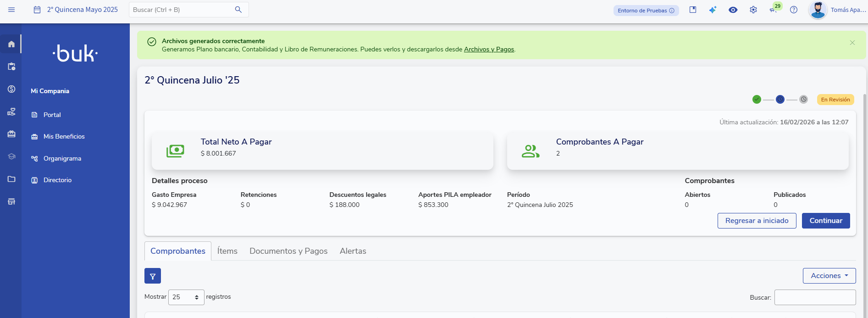Click the middle blue process step indicator
The image size is (868, 318).
click(x=780, y=100)
